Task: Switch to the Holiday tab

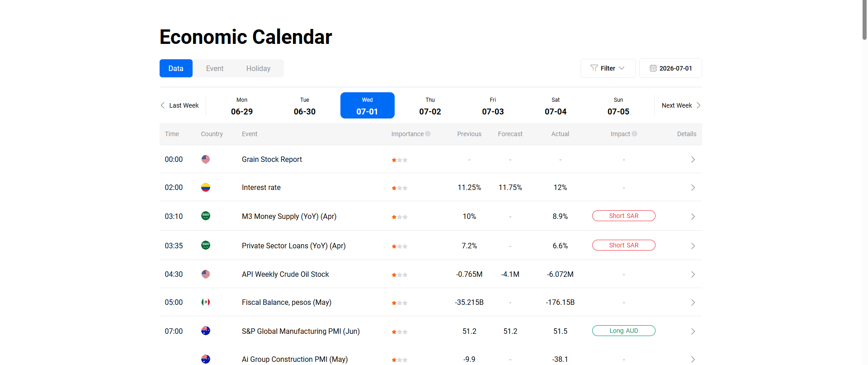Action: (258, 68)
